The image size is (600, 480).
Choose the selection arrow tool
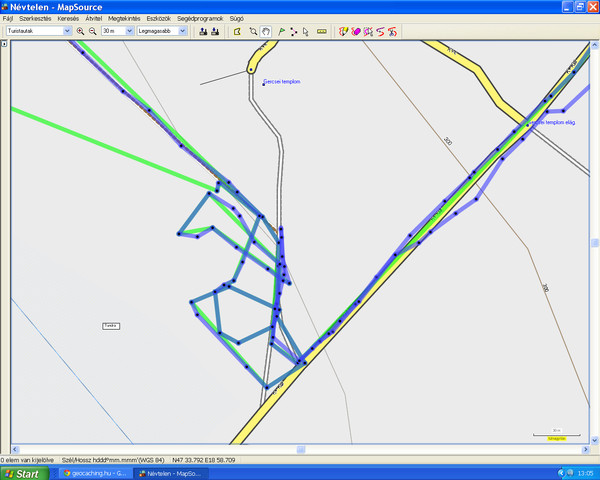pyautogui.click(x=306, y=31)
